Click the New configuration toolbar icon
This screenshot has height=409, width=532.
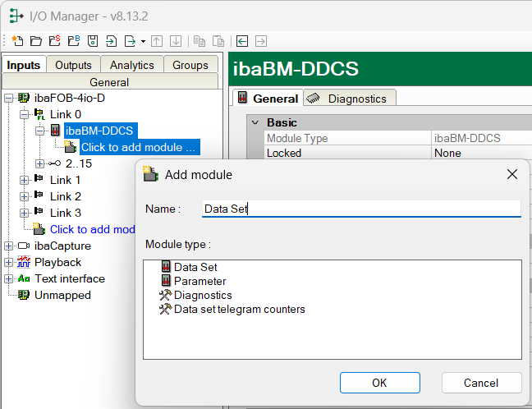click(16, 41)
